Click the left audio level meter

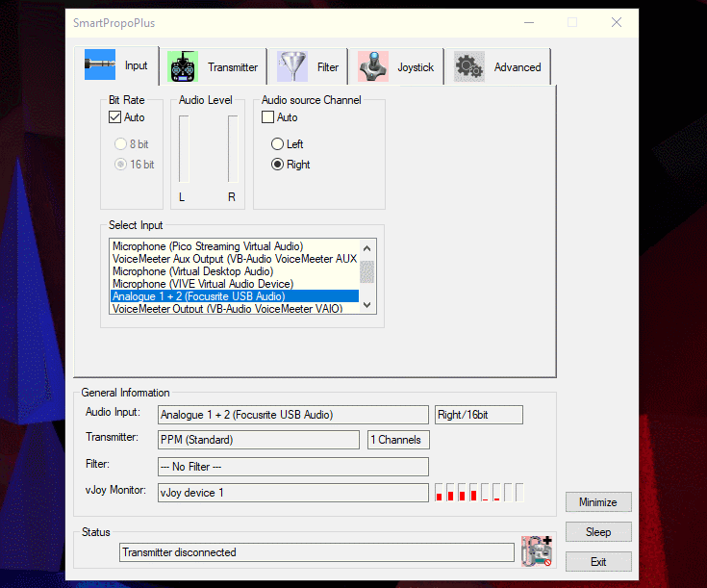pos(184,149)
